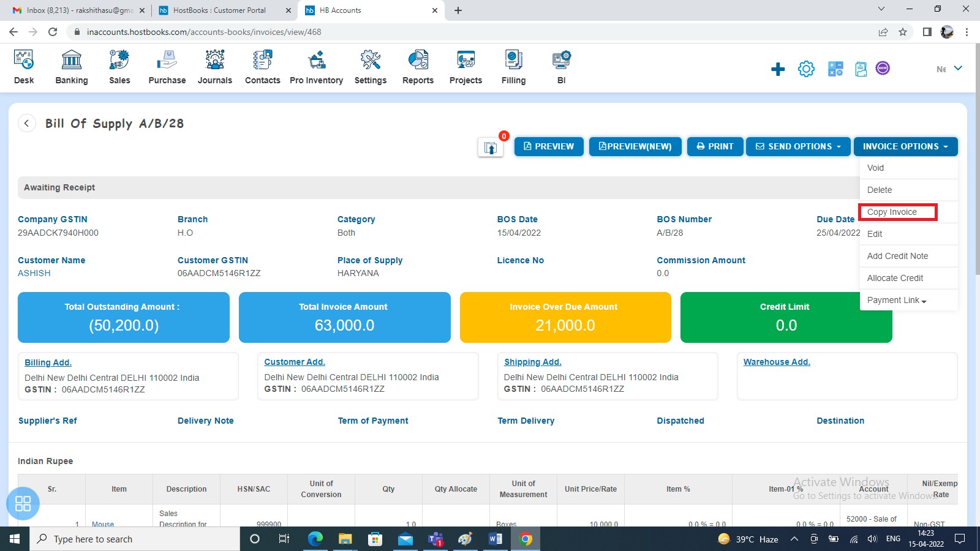Open the Journals module

coord(215,67)
